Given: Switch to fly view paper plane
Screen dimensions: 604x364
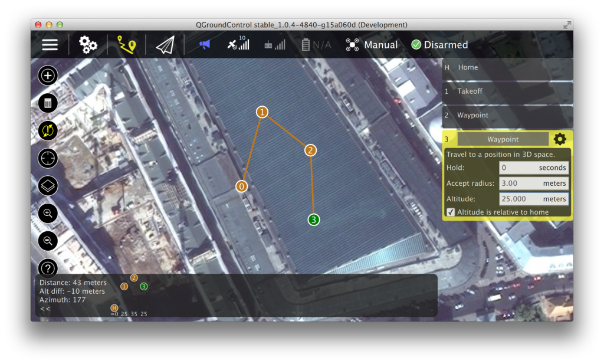Looking at the screenshot, I should (x=165, y=45).
